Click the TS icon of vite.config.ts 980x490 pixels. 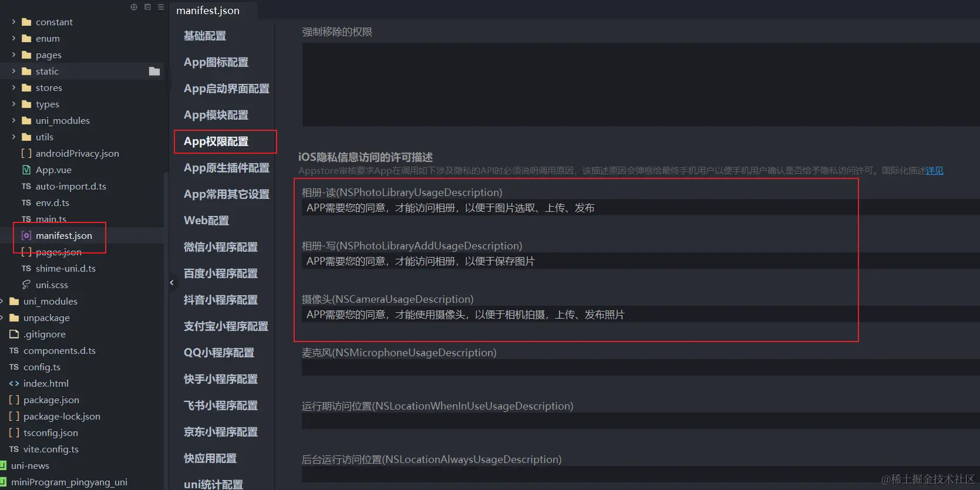pyautogui.click(x=14, y=449)
